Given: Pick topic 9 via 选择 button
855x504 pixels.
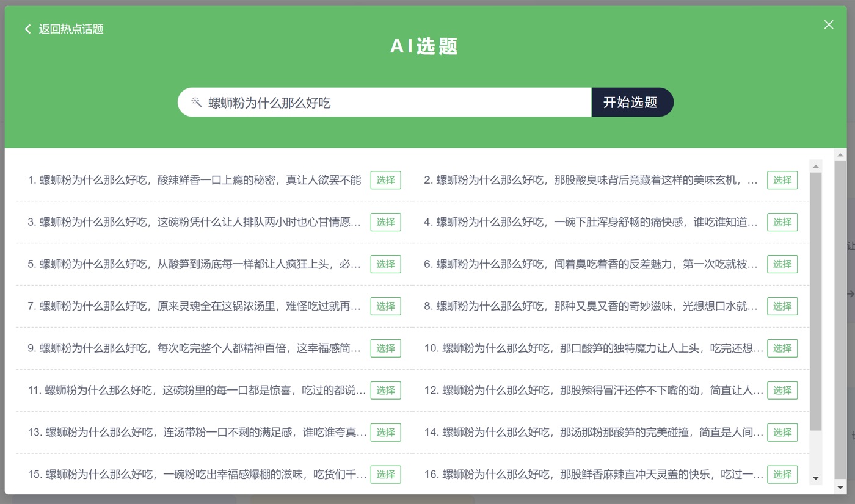Looking at the screenshot, I should (385, 348).
